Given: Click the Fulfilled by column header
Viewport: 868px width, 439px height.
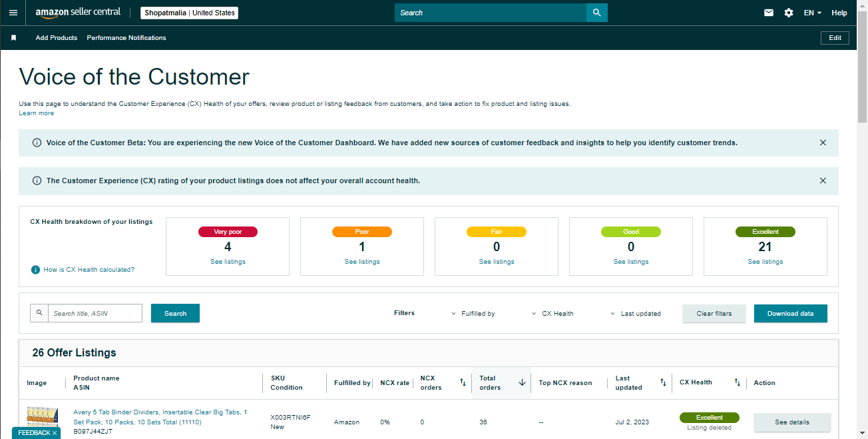Looking at the screenshot, I should click(352, 383).
